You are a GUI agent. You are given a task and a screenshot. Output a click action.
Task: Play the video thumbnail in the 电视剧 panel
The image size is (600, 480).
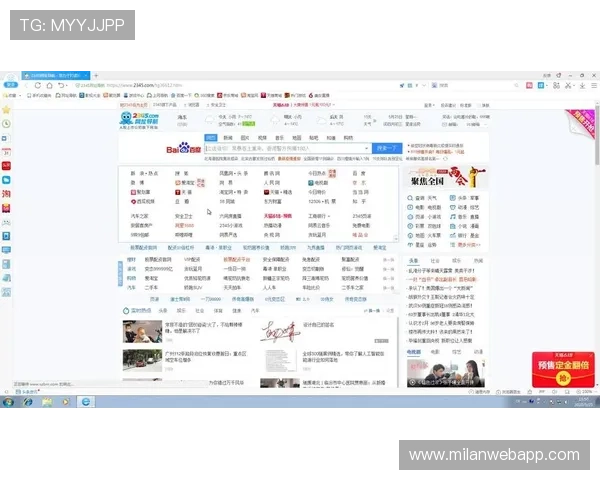pyautogui.click(x=446, y=373)
